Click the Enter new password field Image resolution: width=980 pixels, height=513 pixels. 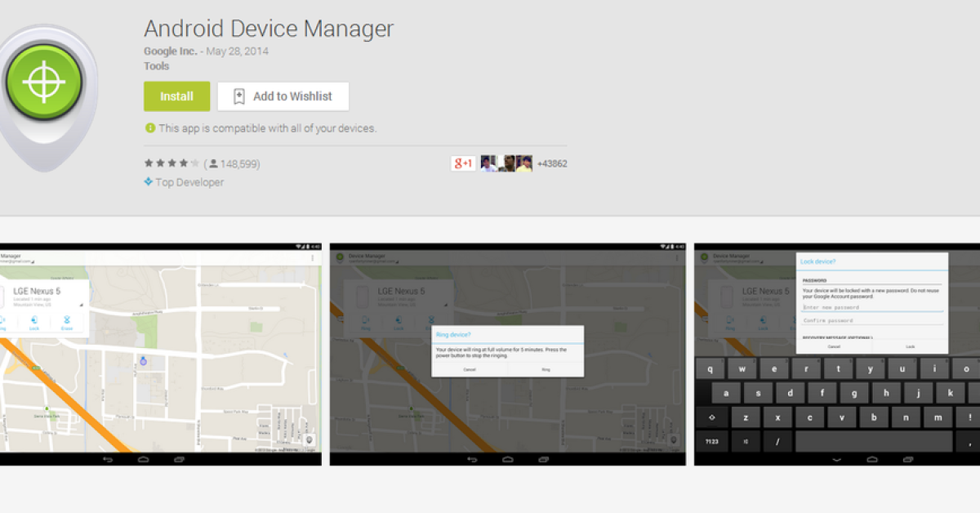[x=872, y=307]
